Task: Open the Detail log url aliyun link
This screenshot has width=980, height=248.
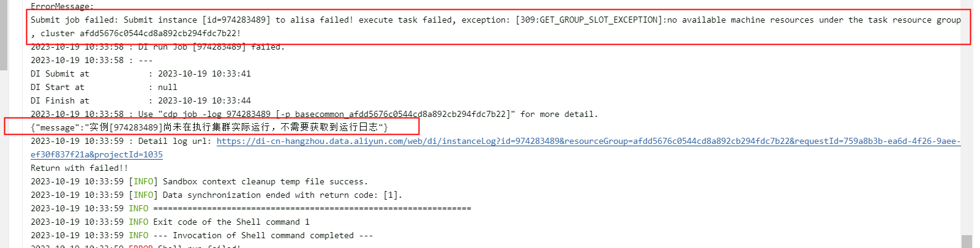Action: click(x=588, y=141)
